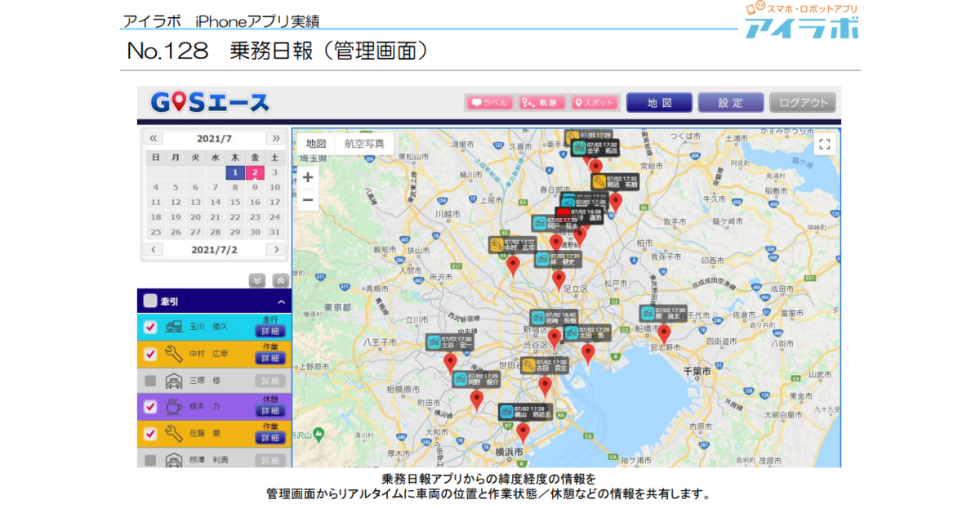Toggle the ラベル label display button
Image resolution: width=980 pixels, height=531 pixels.
488,103
